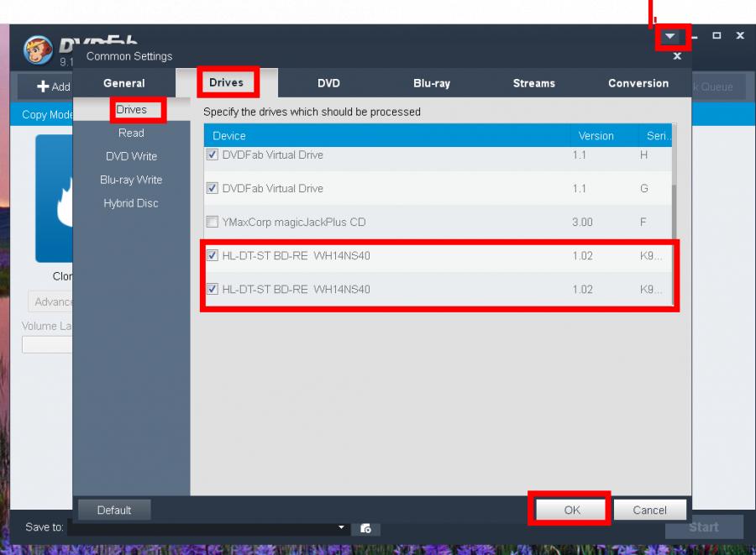
Task: Select Read in the left sidebar
Action: (x=131, y=133)
